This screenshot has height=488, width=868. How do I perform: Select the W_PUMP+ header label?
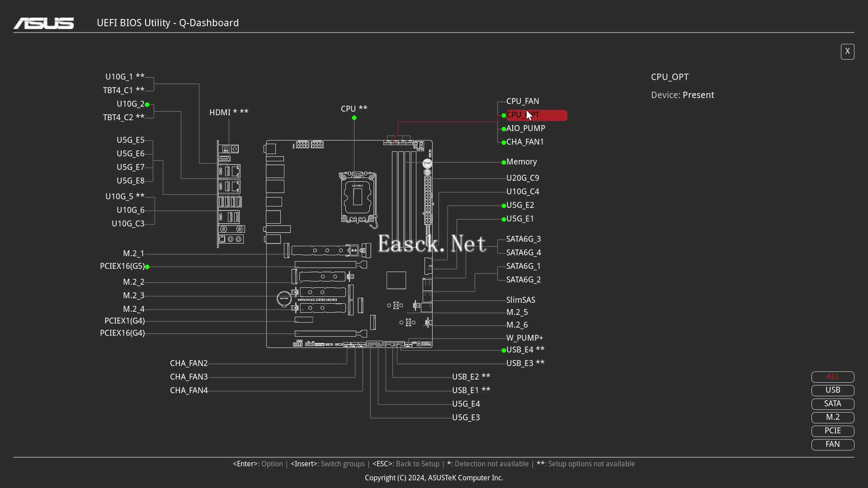tap(525, 338)
